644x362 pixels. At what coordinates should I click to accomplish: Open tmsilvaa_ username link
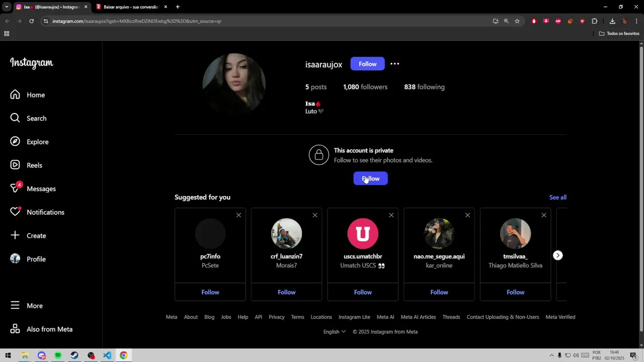516,256
